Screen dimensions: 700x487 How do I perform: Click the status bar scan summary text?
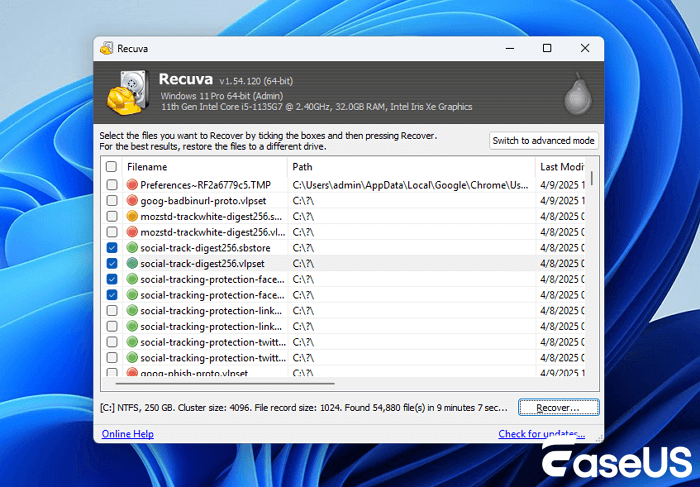pyautogui.click(x=304, y=408)
